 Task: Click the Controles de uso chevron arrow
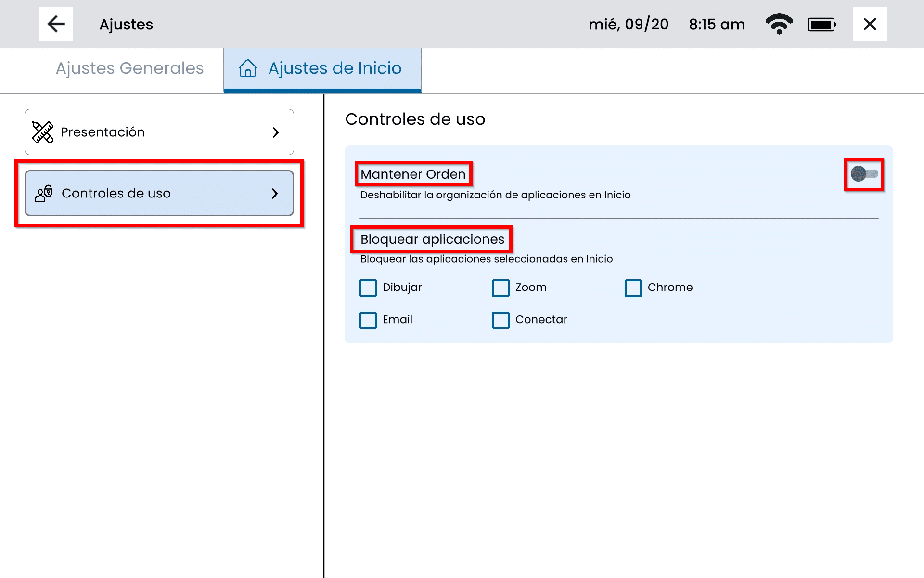pyautogui.click(x=275, y=194)
